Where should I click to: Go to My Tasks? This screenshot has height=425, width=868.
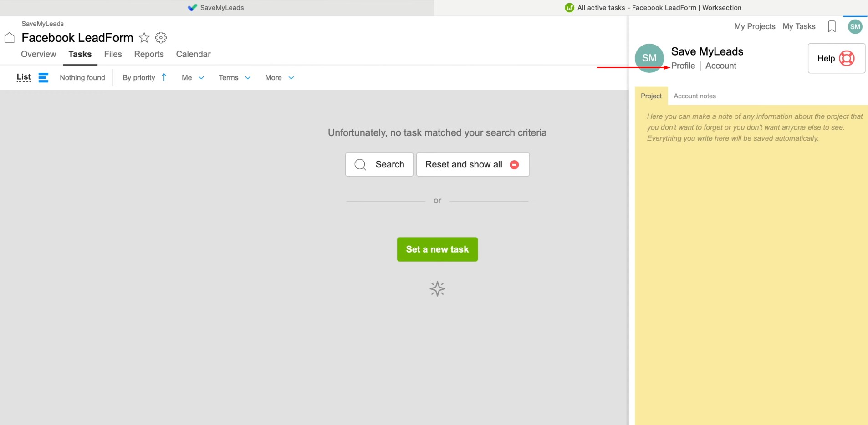[x=799, y=26]
